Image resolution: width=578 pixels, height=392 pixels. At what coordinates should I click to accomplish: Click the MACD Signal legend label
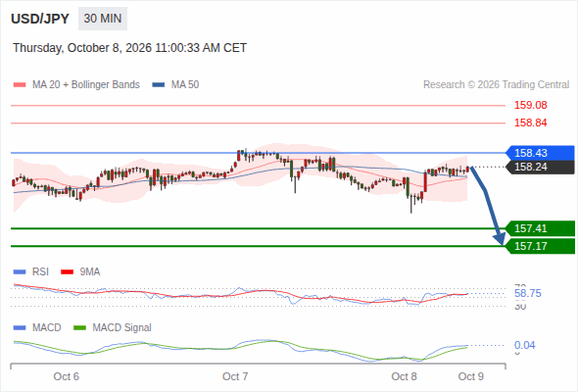(122, 328)
